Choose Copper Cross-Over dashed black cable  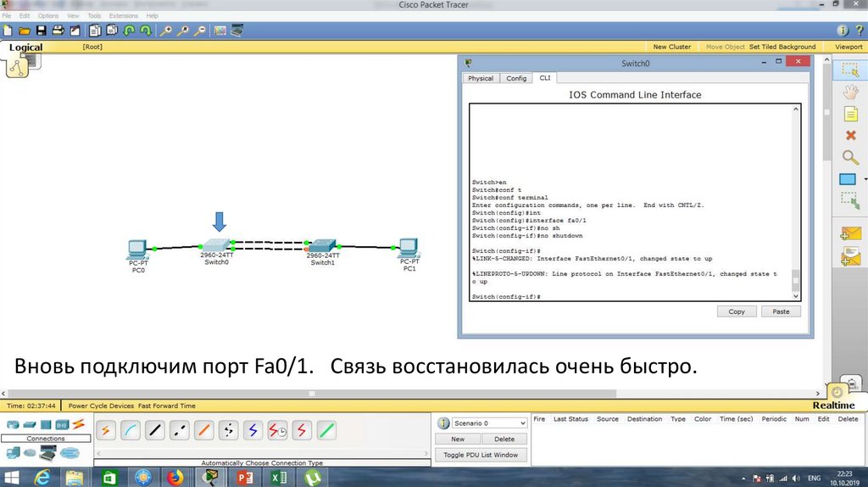pos(180,430)
